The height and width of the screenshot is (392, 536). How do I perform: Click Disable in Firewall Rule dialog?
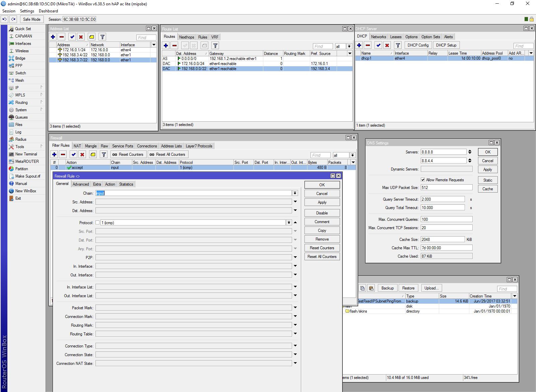point(322,213)
